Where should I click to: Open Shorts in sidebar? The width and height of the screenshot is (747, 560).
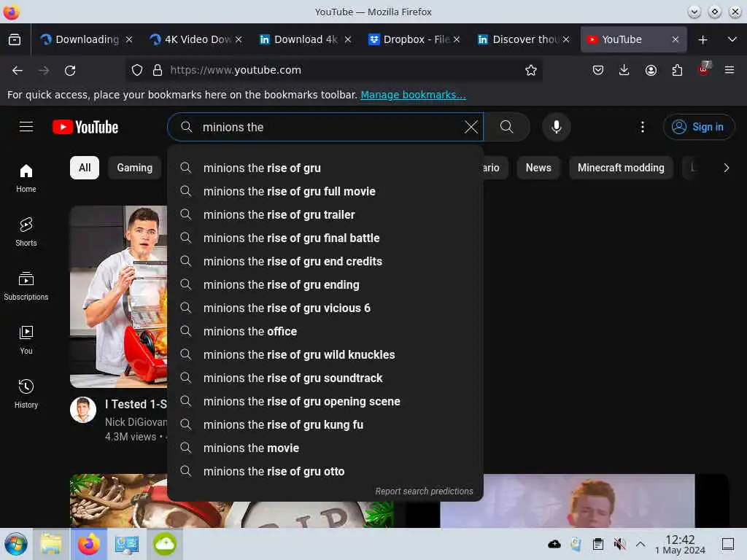pyautogui.click(x=26, y=232)
